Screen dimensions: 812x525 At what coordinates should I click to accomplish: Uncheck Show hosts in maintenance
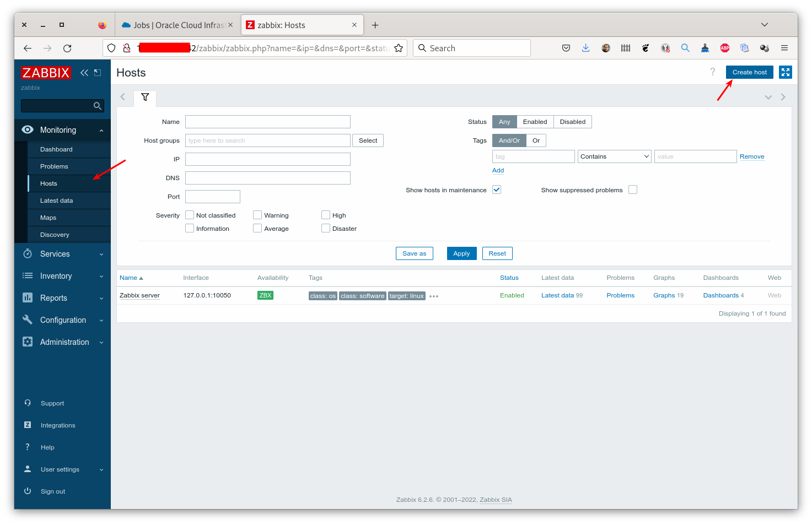[496, 189]
